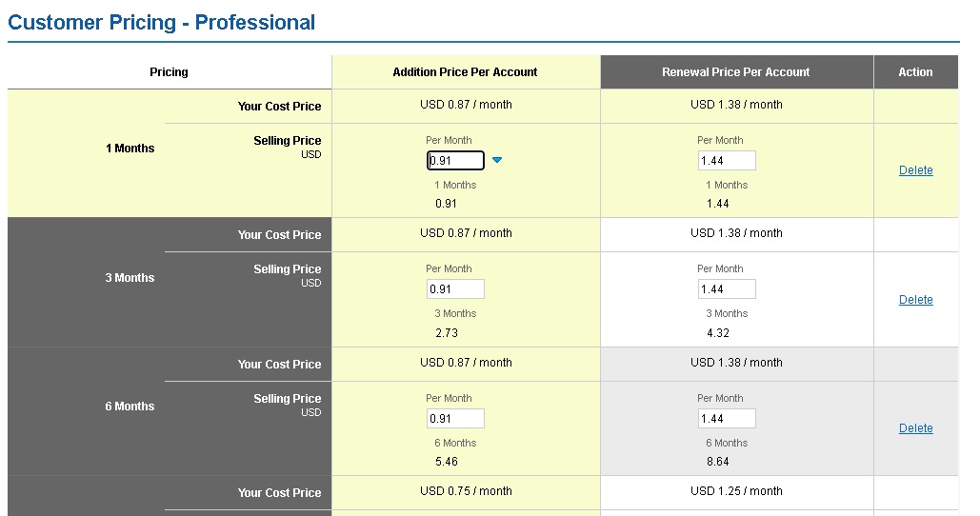Click the 6 Months row label
The image size is (980, 516).
(130, 407)
